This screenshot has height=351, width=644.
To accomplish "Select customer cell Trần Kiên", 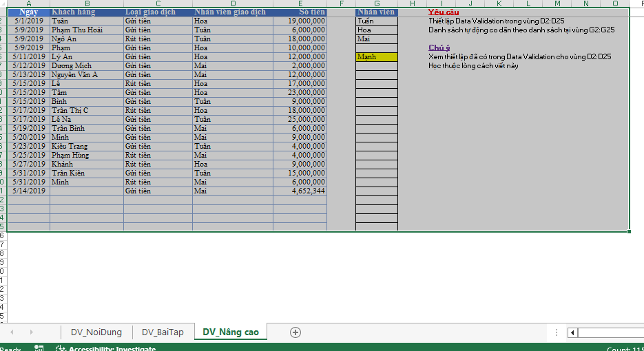I will 87,173.
